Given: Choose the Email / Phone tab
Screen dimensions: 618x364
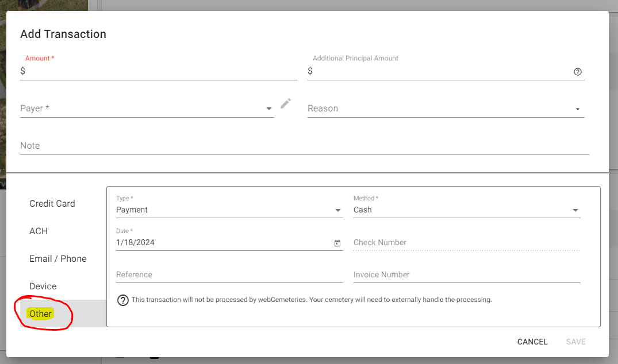Looking at the screenshot, I should [57, 259].
